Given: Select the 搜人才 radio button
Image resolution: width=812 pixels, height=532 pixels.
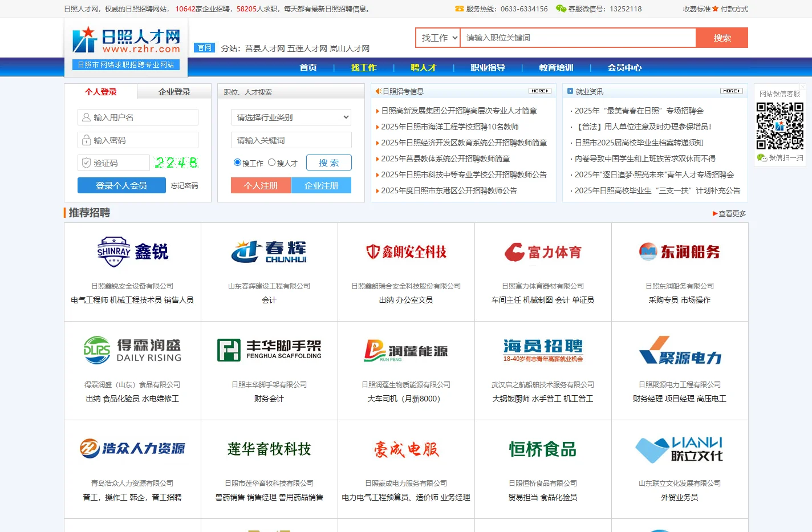Looking at the screenshot, I should coord(271,163).
